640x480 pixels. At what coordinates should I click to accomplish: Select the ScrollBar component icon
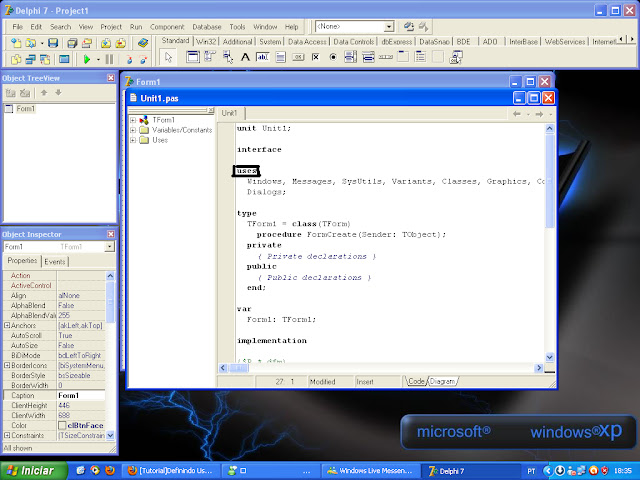(385, 57)
